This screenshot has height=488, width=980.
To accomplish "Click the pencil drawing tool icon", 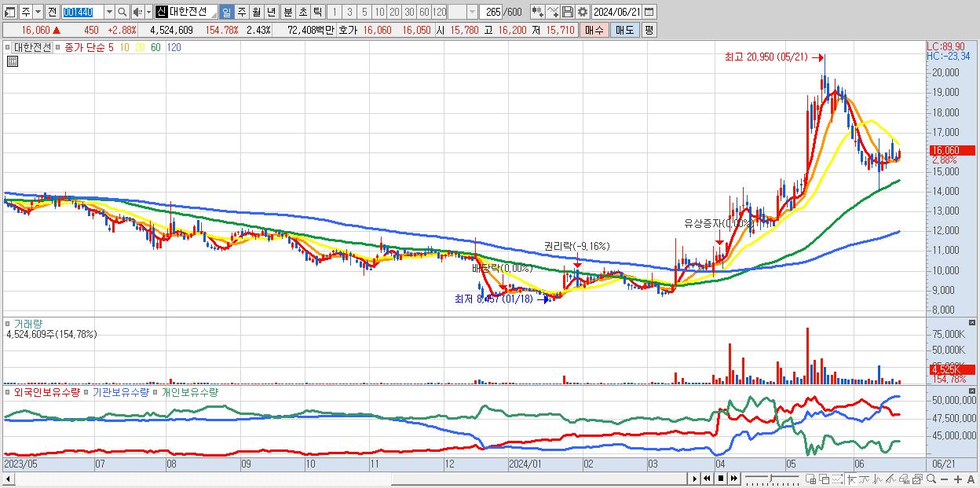I will coord(890,479).
